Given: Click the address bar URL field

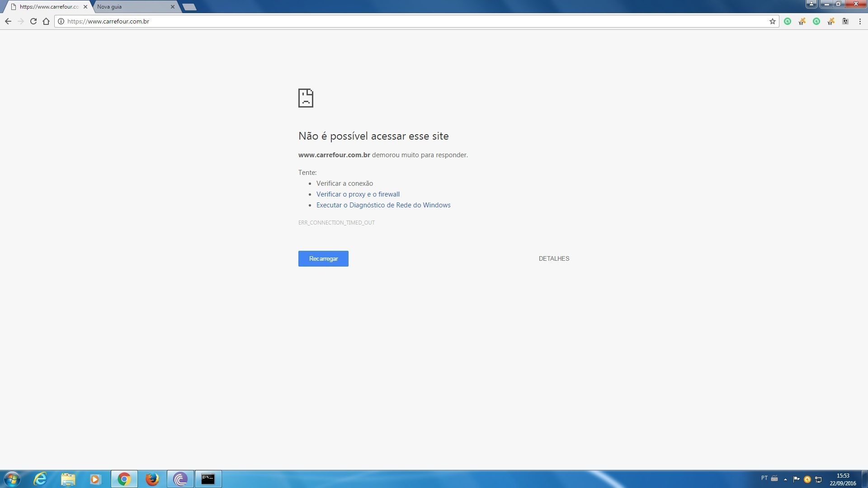Looking at the screenshot, I should point(416,21).
